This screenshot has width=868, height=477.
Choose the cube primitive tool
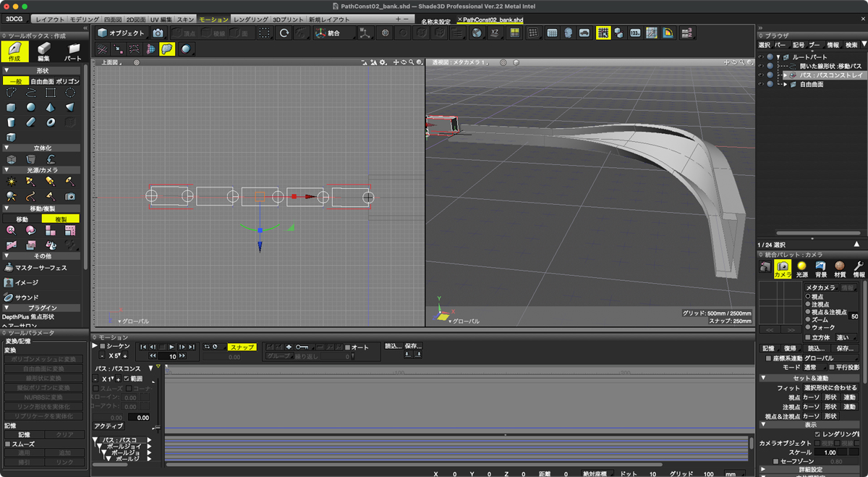(x=12, y=107)
